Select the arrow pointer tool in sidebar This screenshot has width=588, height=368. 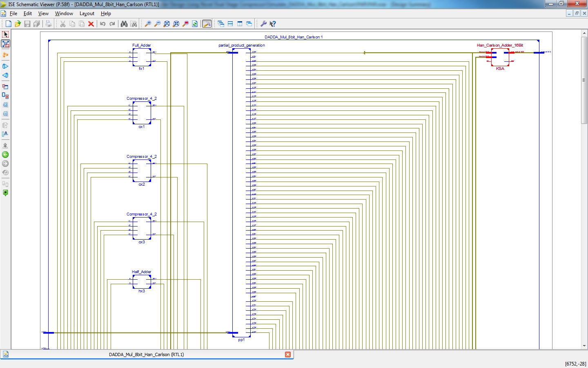click(5, 34)
